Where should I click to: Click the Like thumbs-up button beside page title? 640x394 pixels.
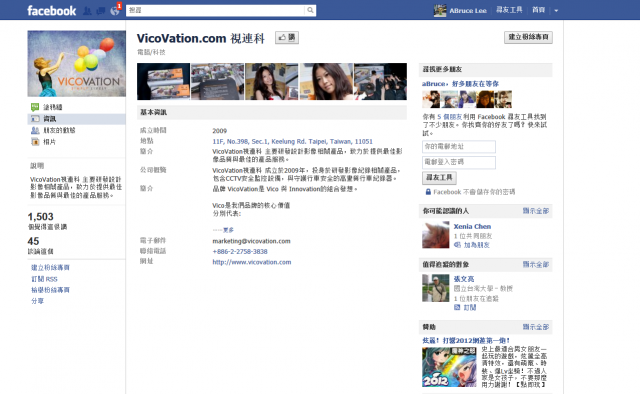click(x=287, y=38)
